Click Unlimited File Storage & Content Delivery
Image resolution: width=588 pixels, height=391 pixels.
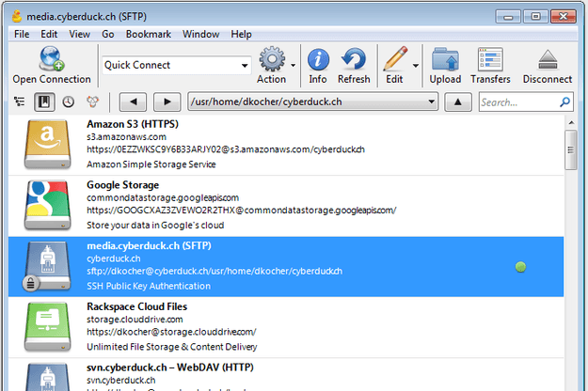coord(172,347)
